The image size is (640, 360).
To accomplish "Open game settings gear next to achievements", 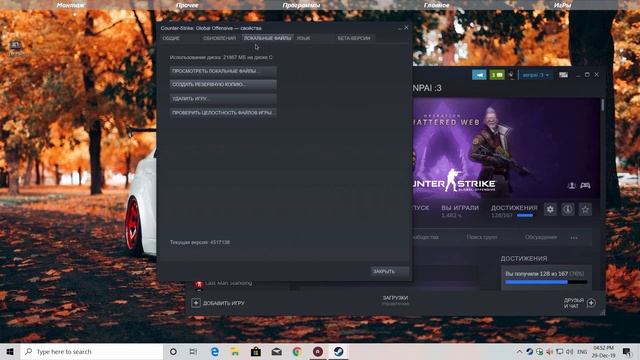I will (550, 209).
